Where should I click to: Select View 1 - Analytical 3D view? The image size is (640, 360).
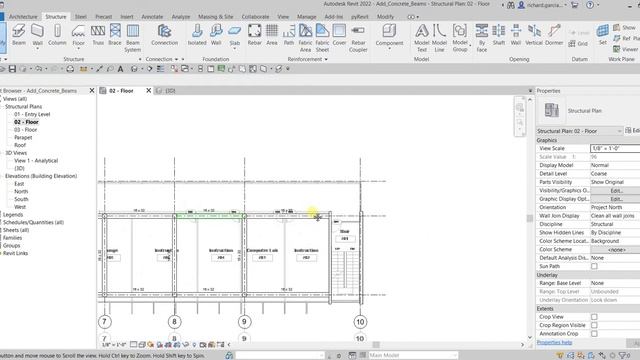pos(36,161)
